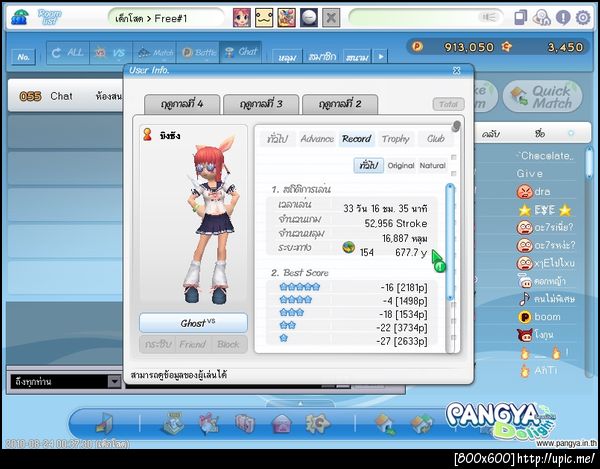Click the cookie icon beside 3,450

(x=507, y=47)
